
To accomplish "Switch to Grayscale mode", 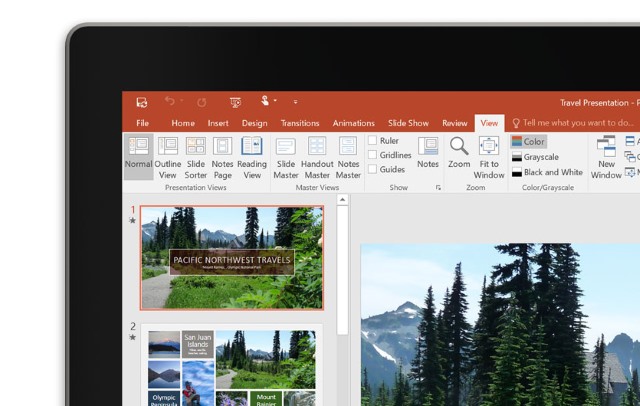I will (535, 157).
